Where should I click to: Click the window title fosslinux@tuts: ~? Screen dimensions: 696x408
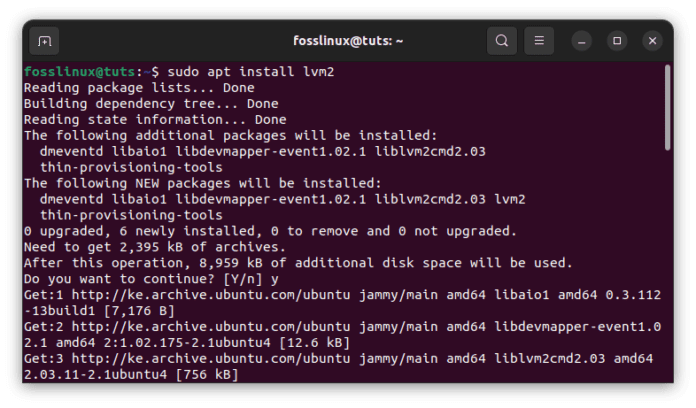coord(346,42)
